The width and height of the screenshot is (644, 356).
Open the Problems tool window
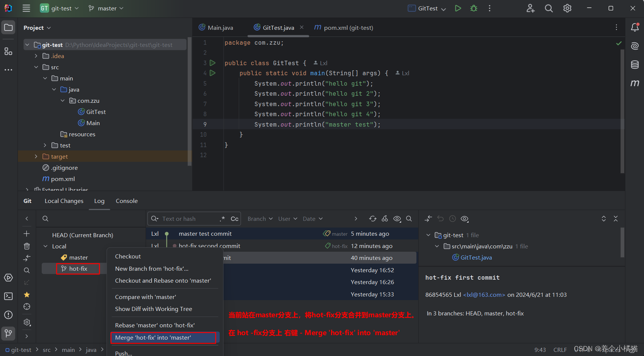tap(8, 315)
